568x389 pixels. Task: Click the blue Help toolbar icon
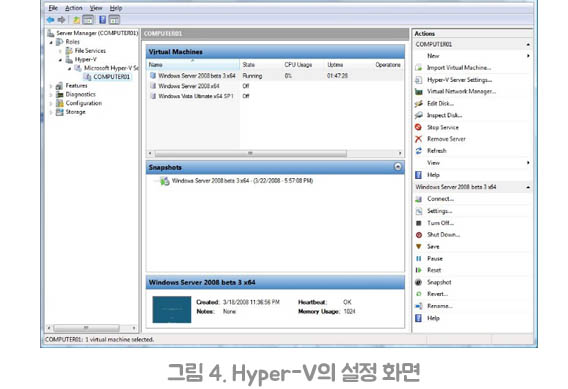coord(103,20)
